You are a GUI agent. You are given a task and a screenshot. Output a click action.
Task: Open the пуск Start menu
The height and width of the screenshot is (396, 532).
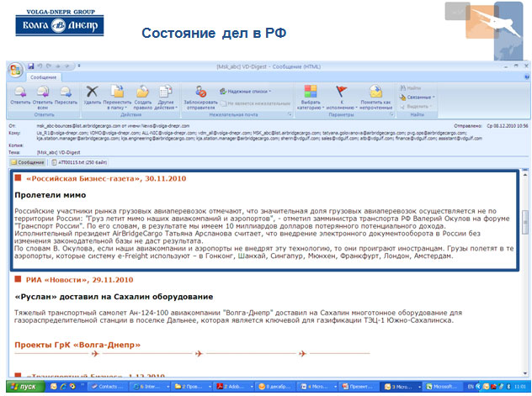point(25,387)
